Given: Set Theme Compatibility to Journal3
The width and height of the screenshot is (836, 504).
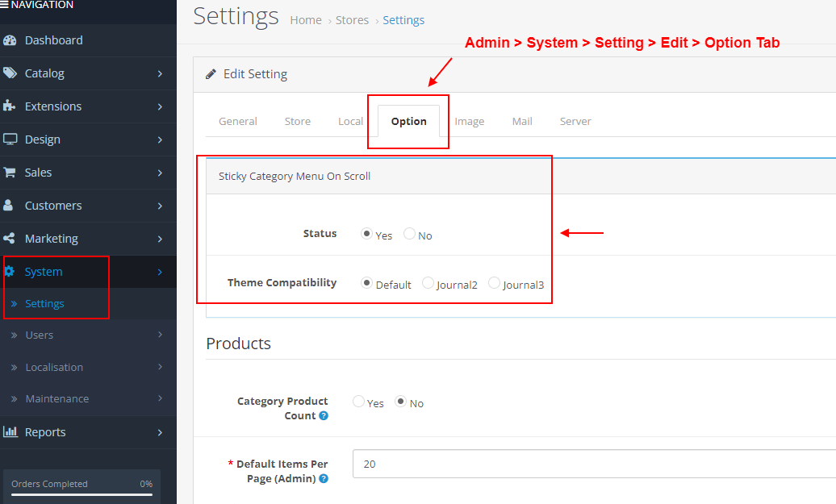Looking at the screenshot, I should click(x=493, y=282).
